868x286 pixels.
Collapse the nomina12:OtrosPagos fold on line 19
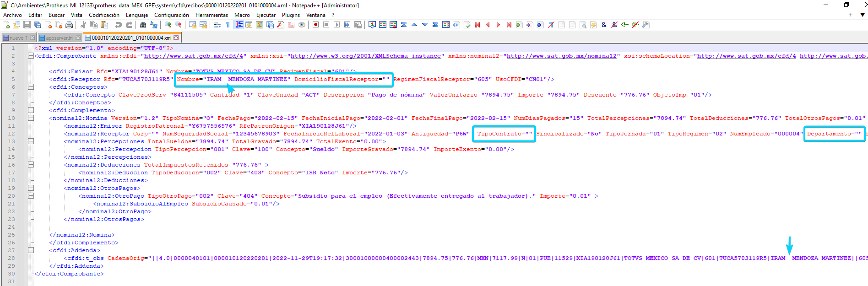click(31, 188)
